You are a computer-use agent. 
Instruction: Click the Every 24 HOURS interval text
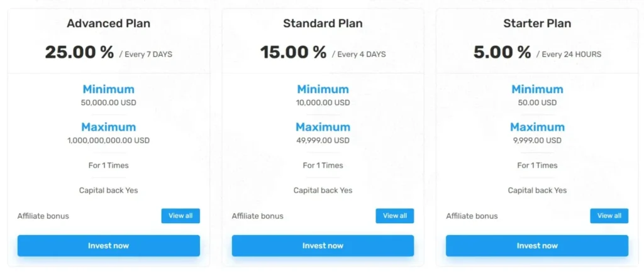571,55
